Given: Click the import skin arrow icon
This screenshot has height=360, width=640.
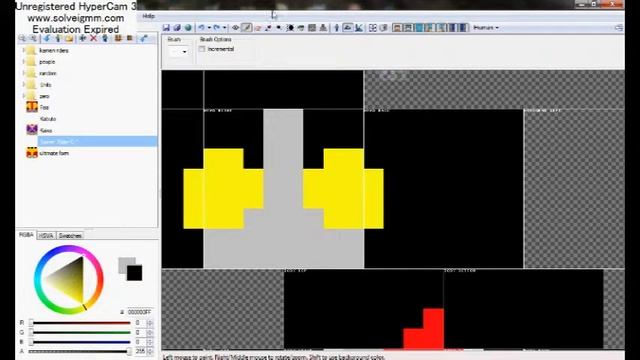Looking at the screenshot, I should click(x=47, y=38).
